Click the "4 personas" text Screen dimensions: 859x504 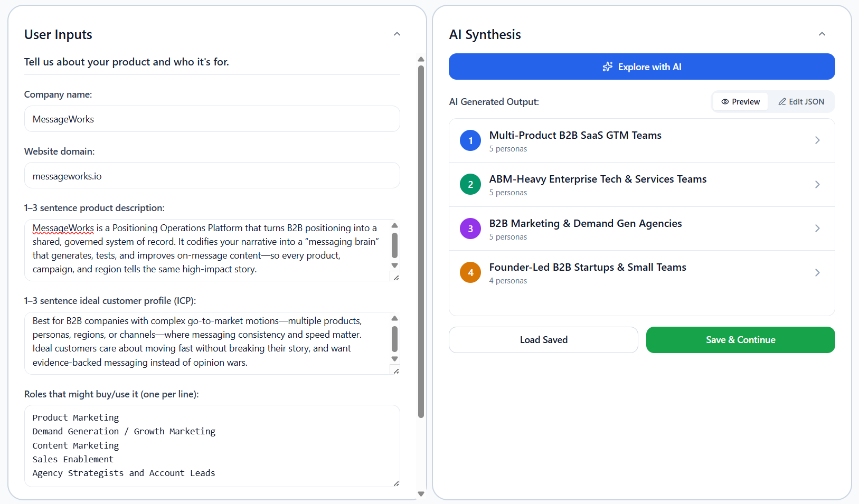[x=508, y=281]
